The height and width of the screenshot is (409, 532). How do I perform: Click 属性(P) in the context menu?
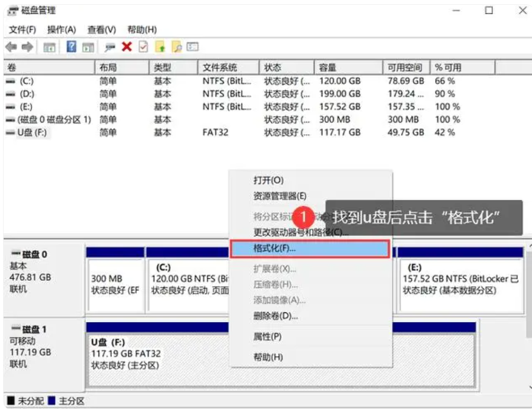pyautogui.click(x=267, y=336)
